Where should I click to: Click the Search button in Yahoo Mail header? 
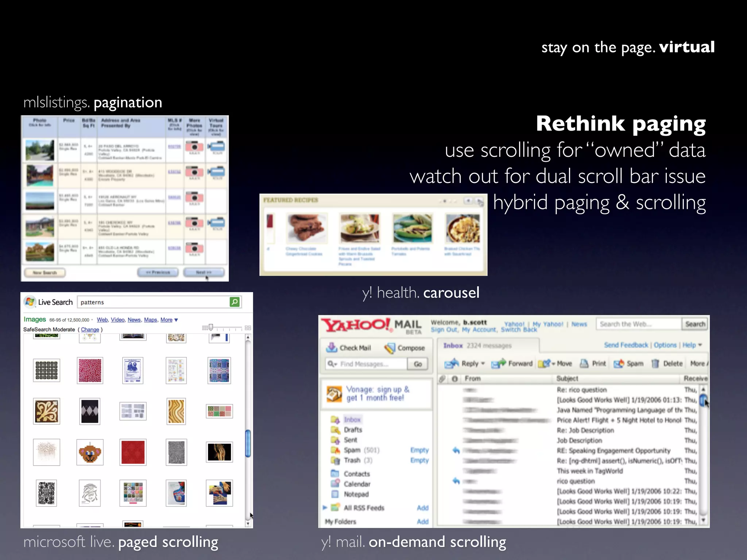pos(695,324)
